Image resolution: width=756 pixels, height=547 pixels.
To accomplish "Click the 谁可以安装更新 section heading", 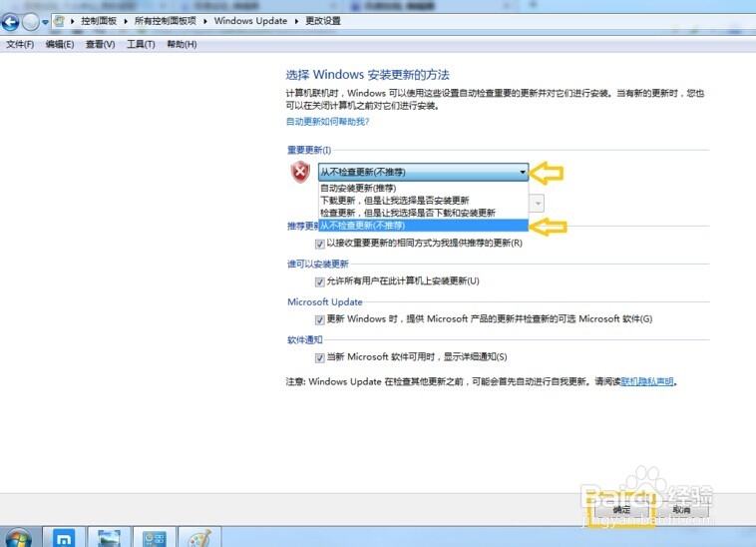I will click(318, 264).
